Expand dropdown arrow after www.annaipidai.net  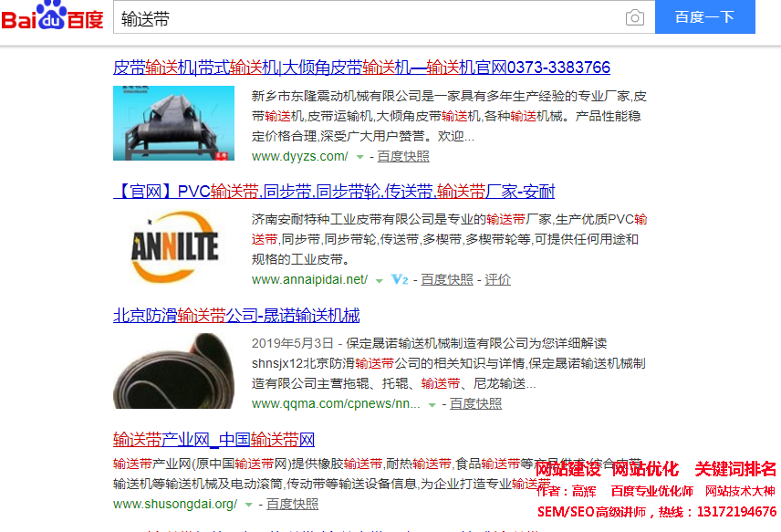pyautogui.click(x=379, y=280)
